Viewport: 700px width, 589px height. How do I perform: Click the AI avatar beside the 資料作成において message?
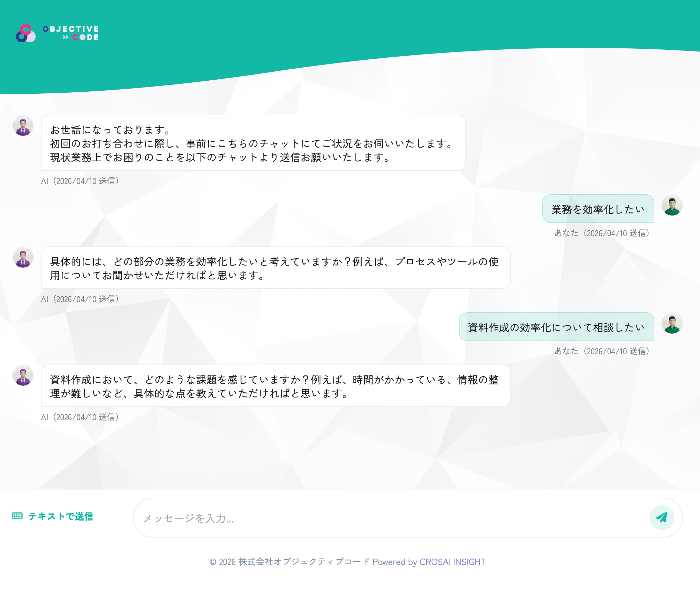23,376
